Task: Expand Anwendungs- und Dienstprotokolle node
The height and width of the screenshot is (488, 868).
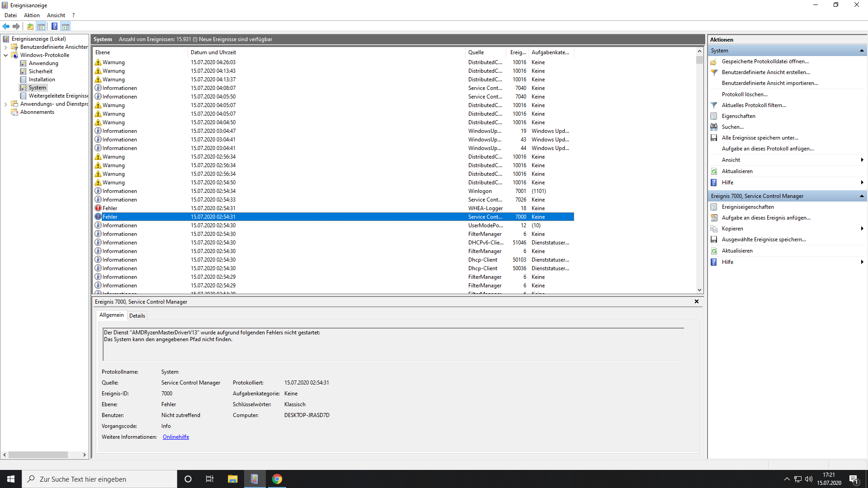Action: 5,104
